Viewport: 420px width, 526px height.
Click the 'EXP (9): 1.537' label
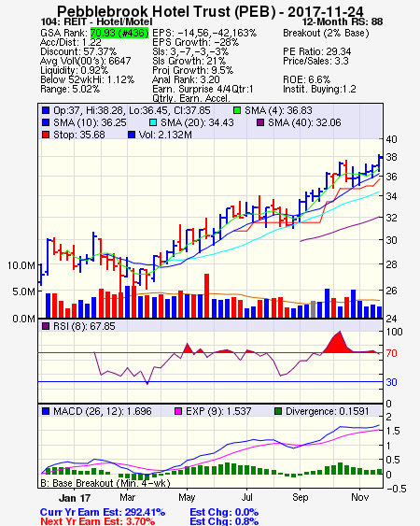tap(218, 411)
